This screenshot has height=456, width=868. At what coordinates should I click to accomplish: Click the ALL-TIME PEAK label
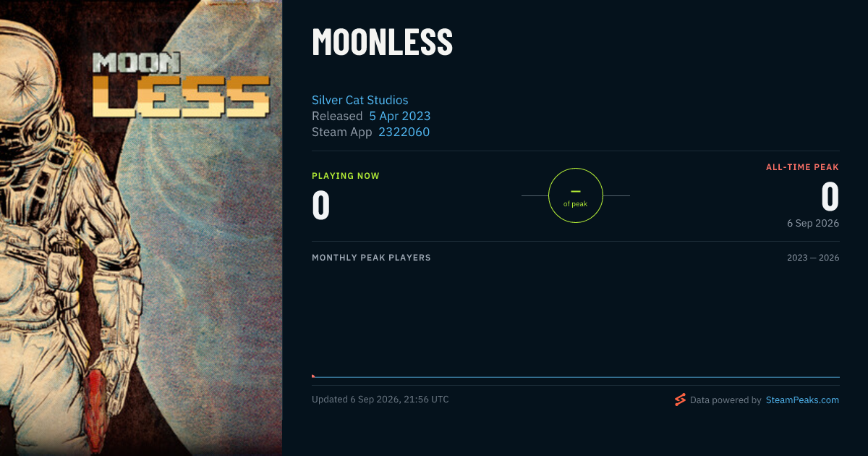pos(803,167)
